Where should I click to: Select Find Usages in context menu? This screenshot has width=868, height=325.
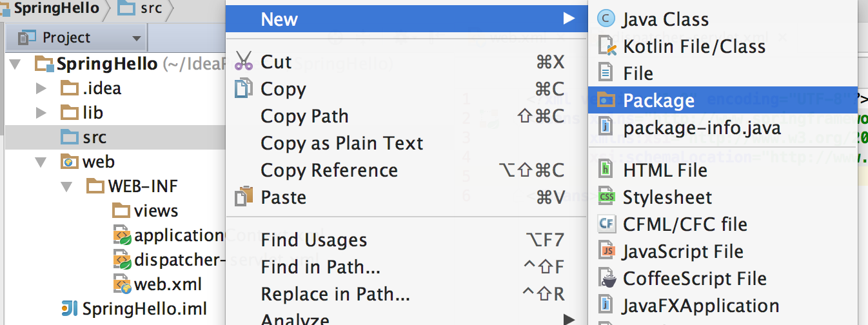(x=313, y=241)
